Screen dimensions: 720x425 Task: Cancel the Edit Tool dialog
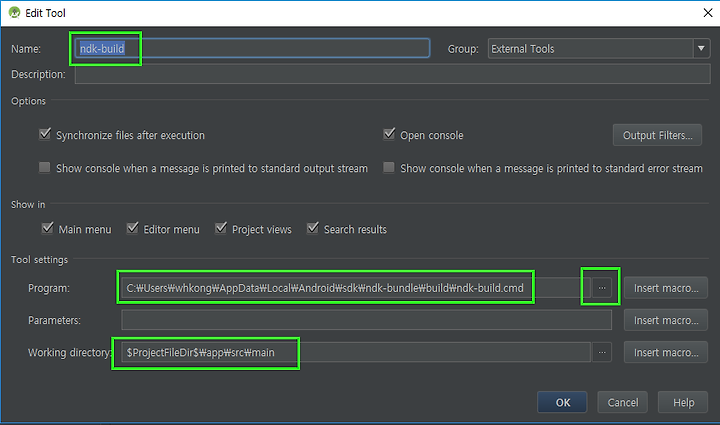click(622, 403)
